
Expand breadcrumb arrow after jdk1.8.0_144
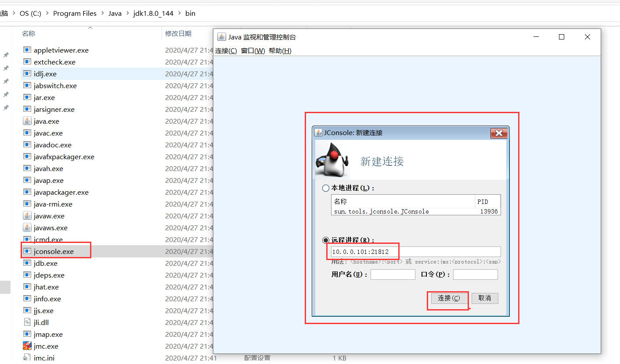point(179,14)
